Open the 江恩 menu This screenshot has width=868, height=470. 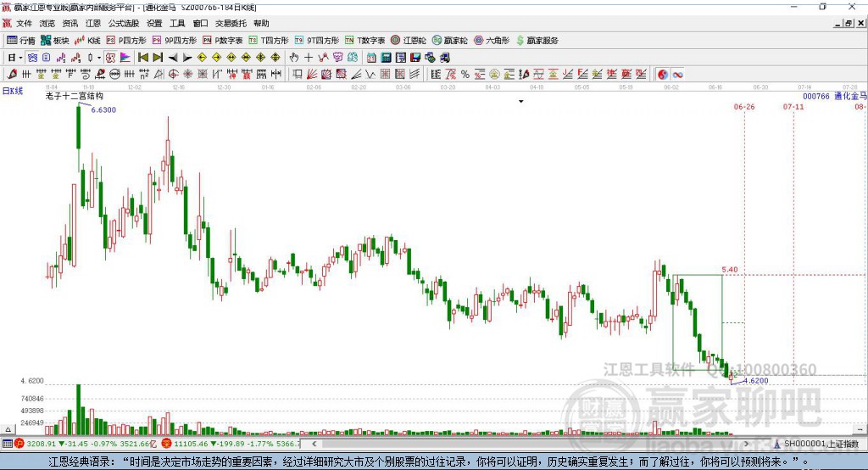pyautogui.click(x=93, y=23)
